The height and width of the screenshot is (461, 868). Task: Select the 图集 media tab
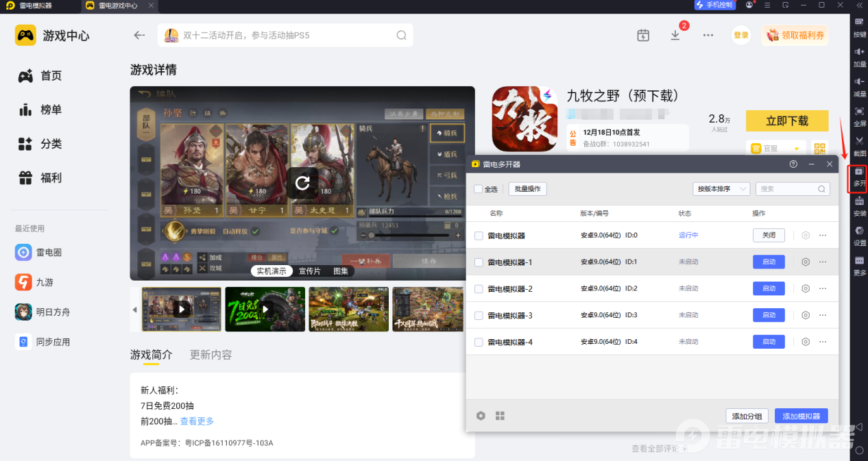click(341, 271)
